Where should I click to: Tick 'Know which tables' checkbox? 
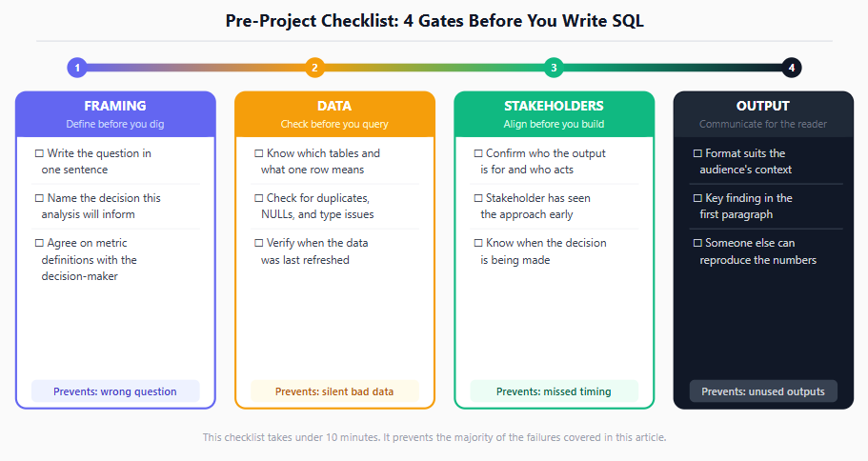[x=258, y=153]
